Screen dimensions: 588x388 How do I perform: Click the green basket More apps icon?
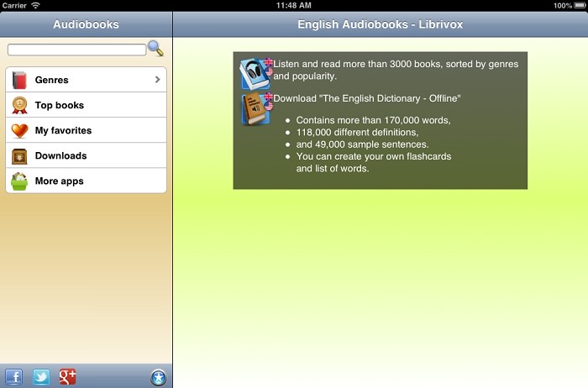[19, 181]
